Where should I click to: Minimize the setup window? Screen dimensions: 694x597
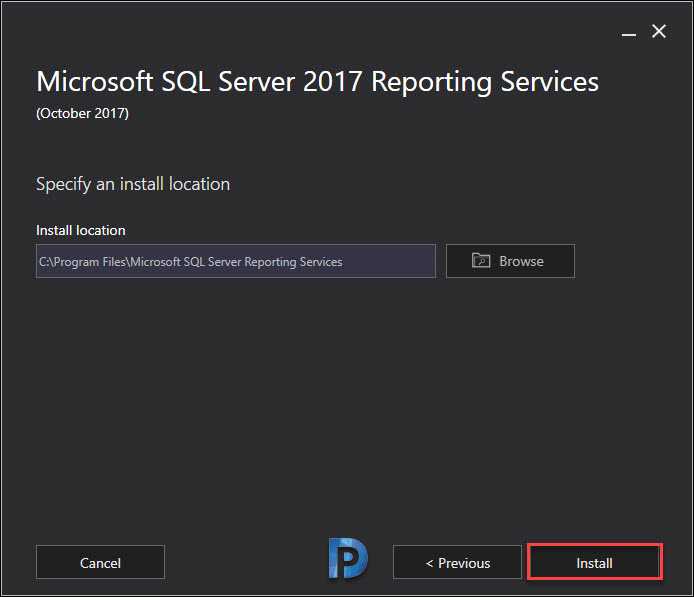click(x=628, y=34)
